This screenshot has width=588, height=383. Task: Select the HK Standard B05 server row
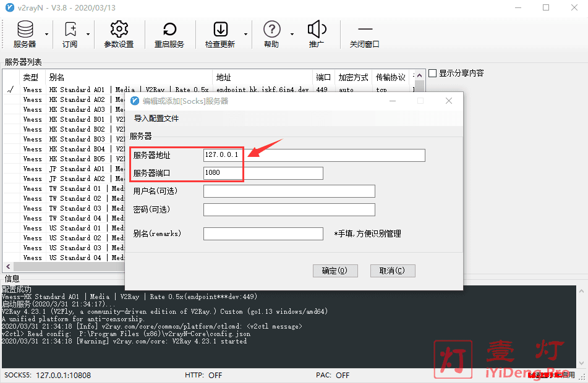[x=64, y=159]
